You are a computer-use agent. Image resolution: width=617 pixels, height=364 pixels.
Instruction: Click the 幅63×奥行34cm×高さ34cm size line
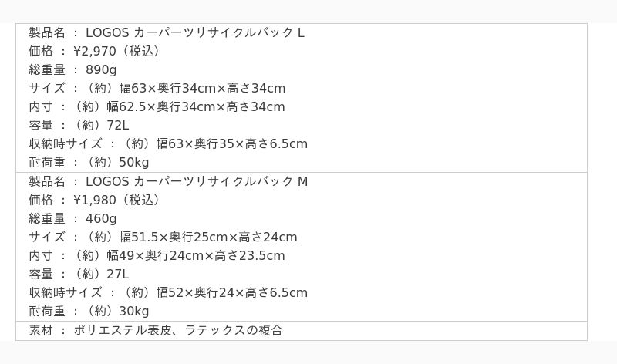pos(157,88)
